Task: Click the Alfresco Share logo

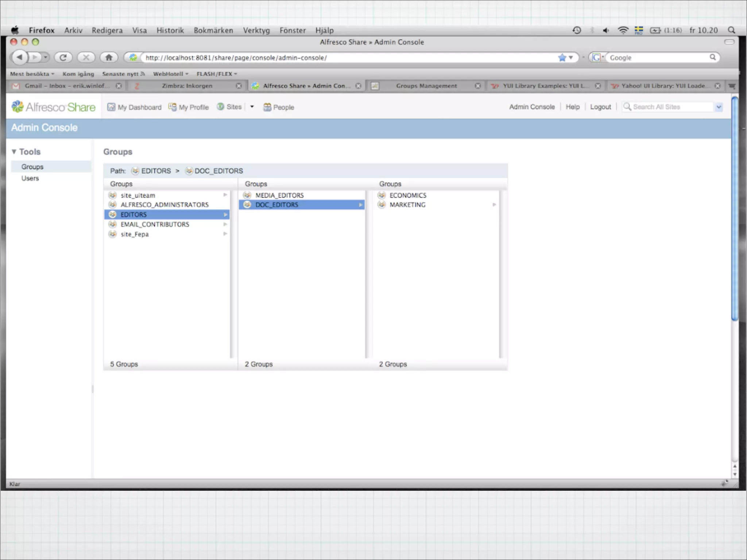Action: click(54, 107)
